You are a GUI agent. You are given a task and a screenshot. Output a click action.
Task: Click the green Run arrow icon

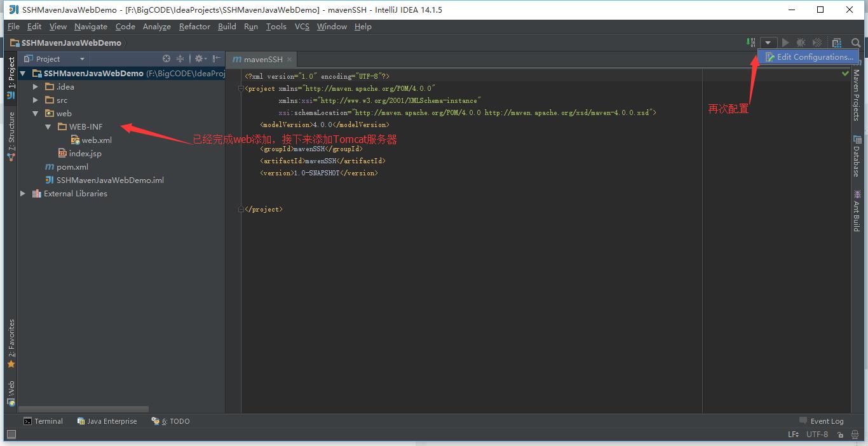coord(785,43)
